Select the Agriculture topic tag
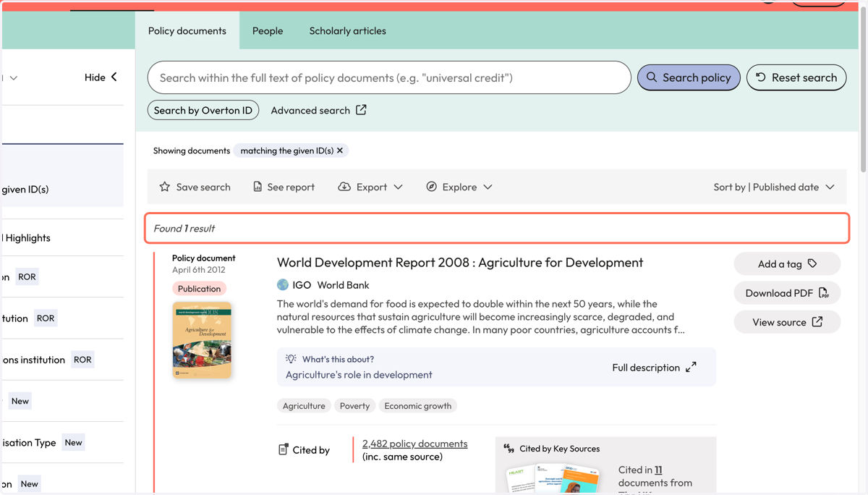The image size is (868, 495). (x=304, y=406)
